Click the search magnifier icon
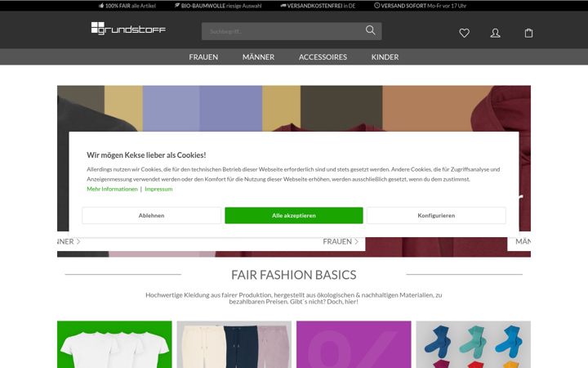The height and width of the screenshot is (368, 588). (x=371, y=30)
